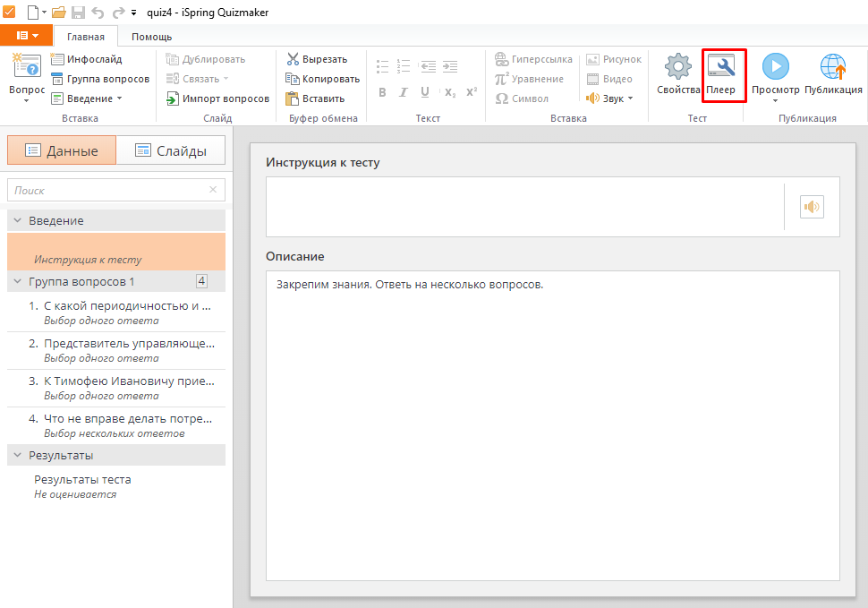This screenshot has height=608, width=868.
Task: Select question 3 К Тимофею Ивановичу
Action: tap(116, 388)
